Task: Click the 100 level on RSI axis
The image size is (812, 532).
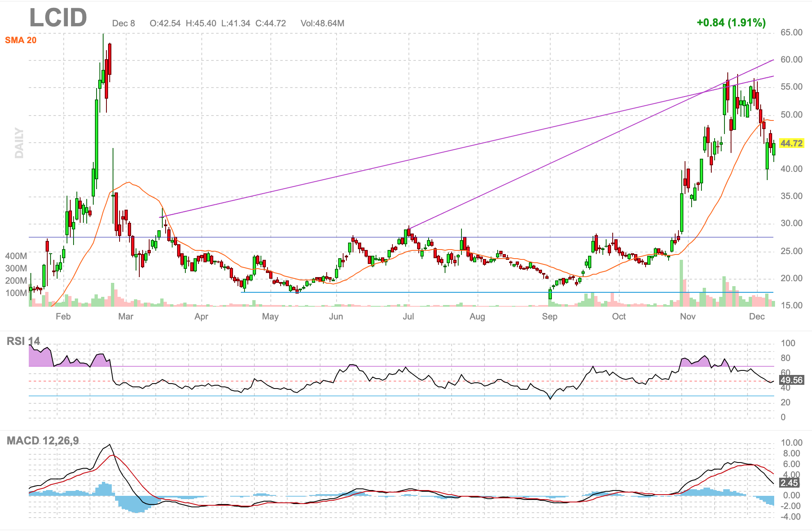Action: coord(788,343)
